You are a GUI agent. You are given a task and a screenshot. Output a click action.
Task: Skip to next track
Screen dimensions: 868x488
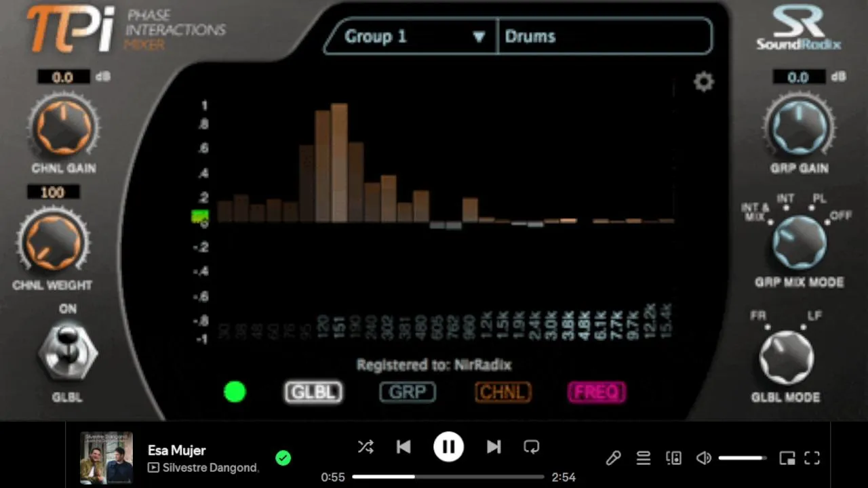tap(494, 447)
